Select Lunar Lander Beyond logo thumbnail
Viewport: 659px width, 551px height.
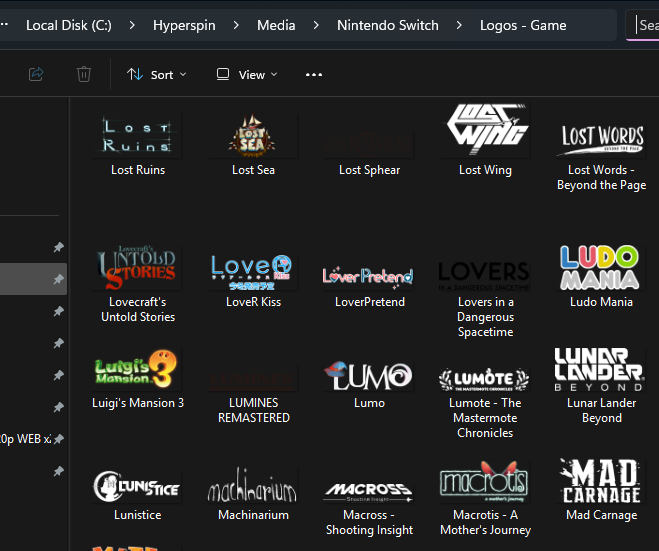[x=601, y=369]
